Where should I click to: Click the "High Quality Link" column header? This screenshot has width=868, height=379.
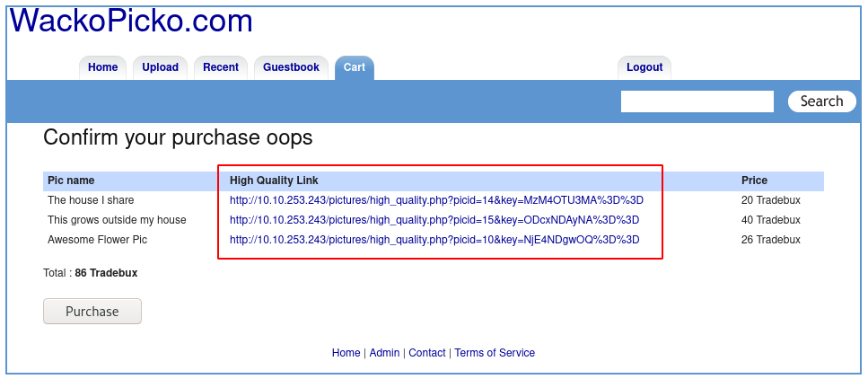(x=274, y=181)
